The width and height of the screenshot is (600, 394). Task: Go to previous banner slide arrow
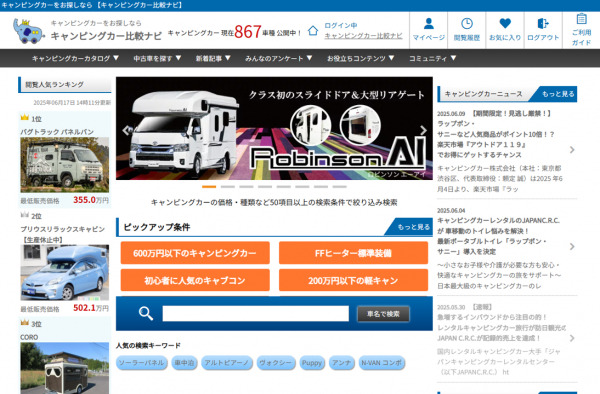(126, 130)
